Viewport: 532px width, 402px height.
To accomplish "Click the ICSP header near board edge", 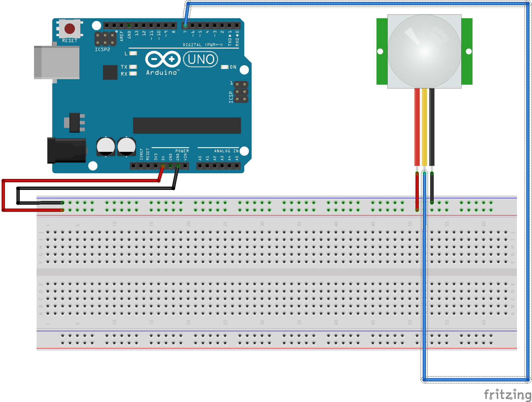I will (x=241, y=92).
